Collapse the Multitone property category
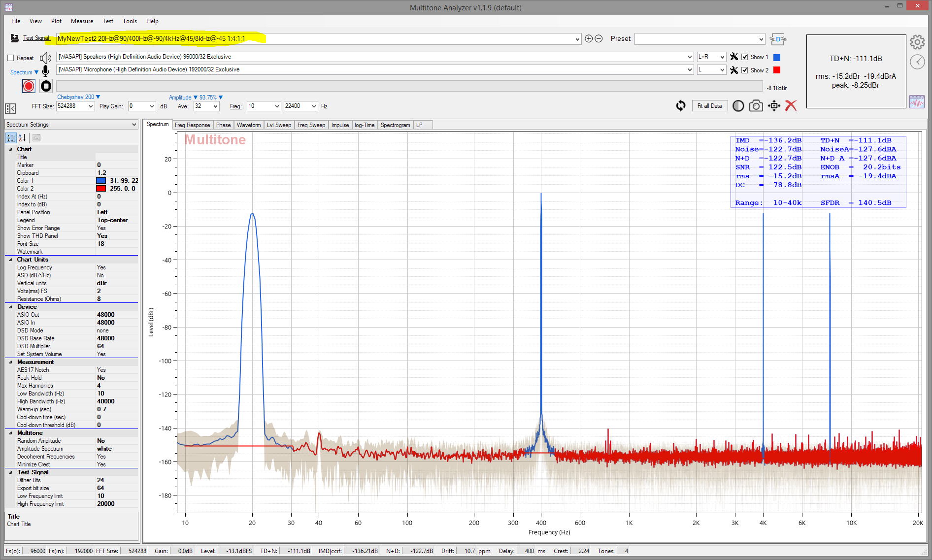932x560 pixels. 10,433
